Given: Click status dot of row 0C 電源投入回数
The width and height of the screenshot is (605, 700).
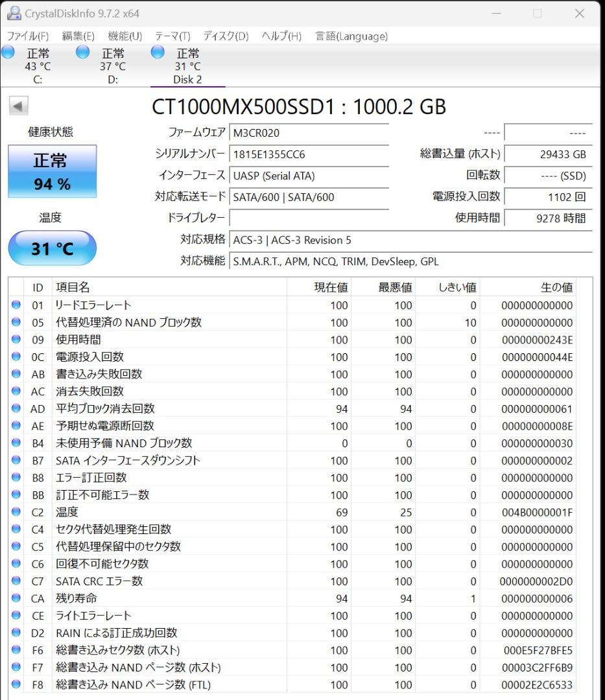Looking at the screenshot, I should (x=16, y=356).
